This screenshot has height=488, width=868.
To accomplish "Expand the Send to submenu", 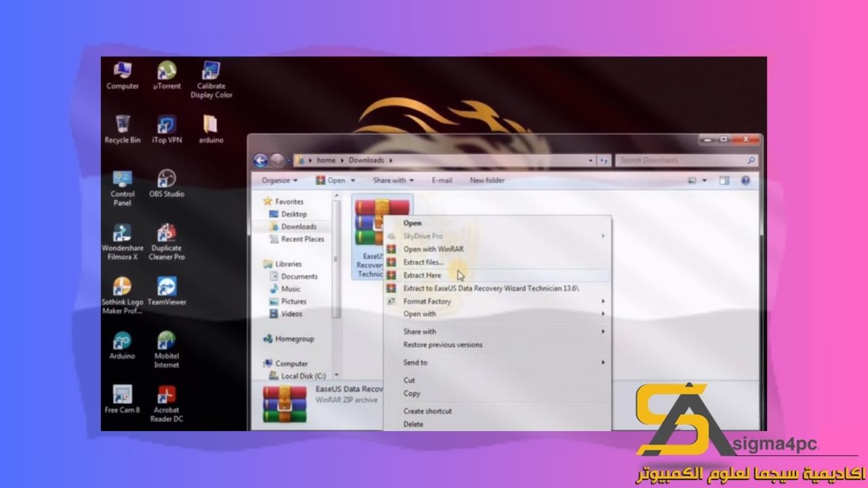I will (x=603, y=363).
